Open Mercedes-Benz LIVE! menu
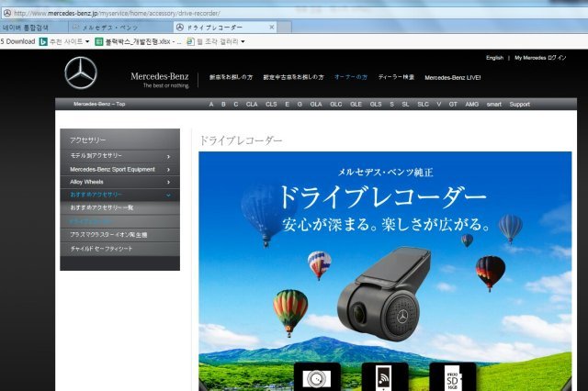Image resolution: width=588 pixels, height=391 pixels. 453,77
